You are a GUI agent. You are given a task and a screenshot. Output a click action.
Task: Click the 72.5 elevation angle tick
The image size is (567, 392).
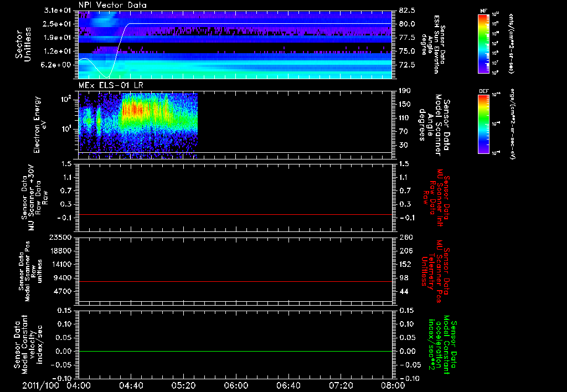pyautogui.click(x=407, y=65)
